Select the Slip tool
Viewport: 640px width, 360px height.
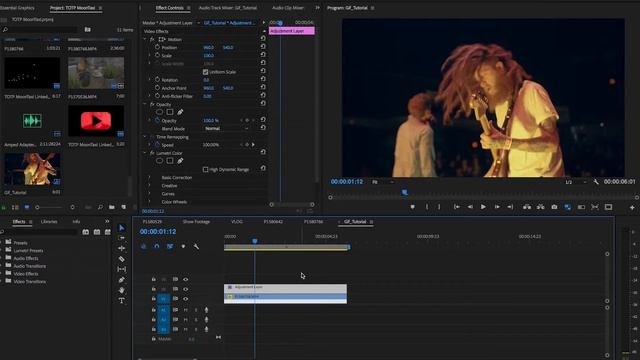[122, 269]
